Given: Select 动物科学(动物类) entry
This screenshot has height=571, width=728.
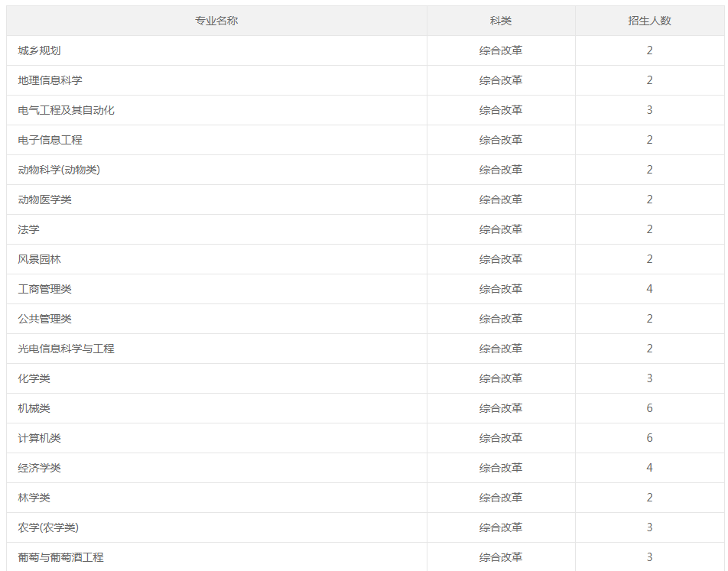Looking at the screenshot, I should coord(59,170).
